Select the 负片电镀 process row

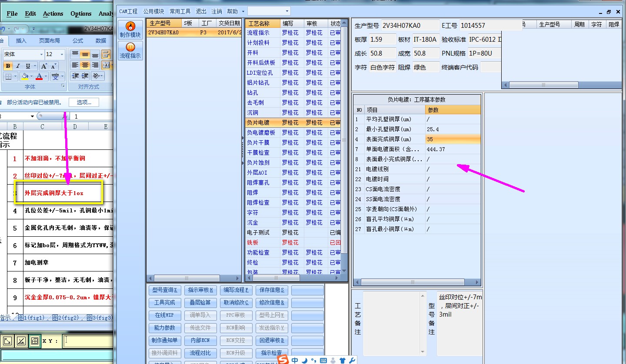click(294, 122)
